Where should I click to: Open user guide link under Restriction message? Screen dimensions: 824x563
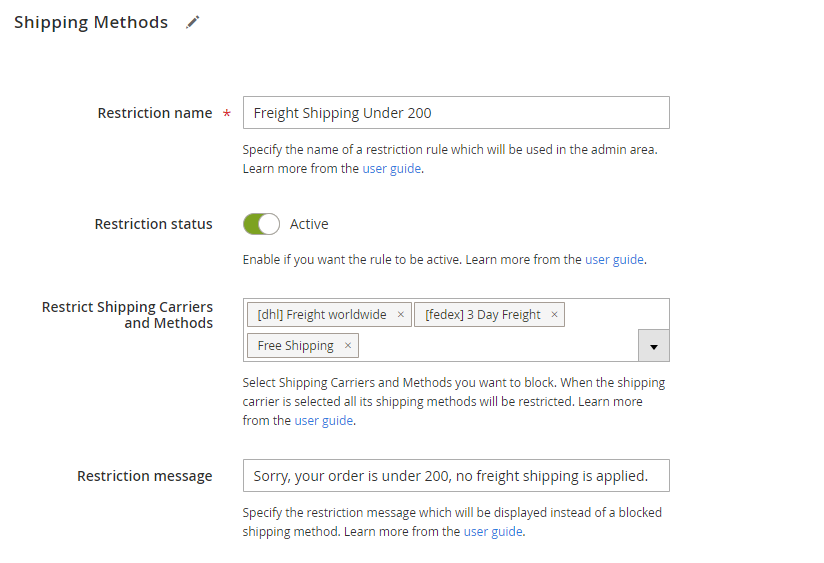click(x=493, y=532)
